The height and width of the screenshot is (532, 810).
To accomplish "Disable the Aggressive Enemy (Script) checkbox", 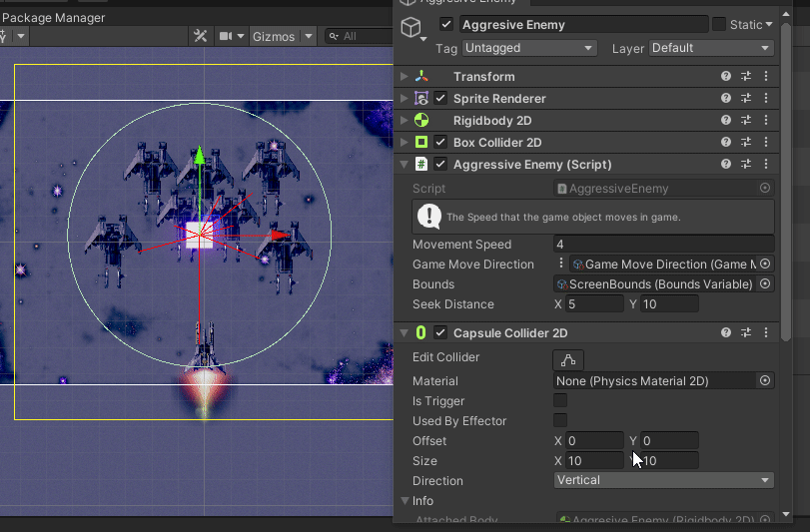I will tap(440, 164).
